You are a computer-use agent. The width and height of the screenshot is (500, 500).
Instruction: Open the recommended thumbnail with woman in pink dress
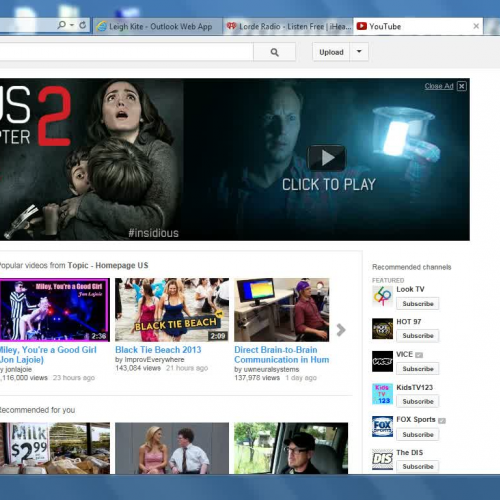(172, 448)
